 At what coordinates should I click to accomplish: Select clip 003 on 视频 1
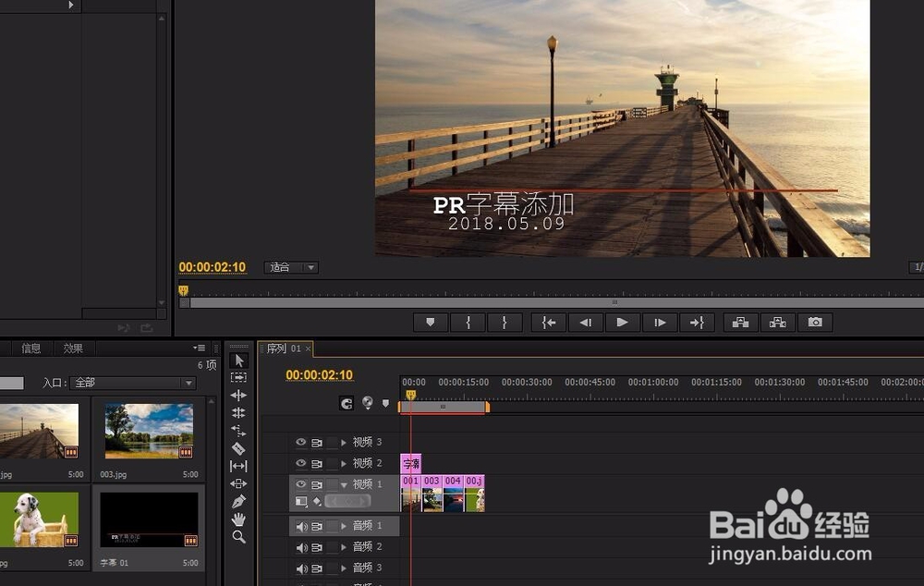click(x=432, y=494)
